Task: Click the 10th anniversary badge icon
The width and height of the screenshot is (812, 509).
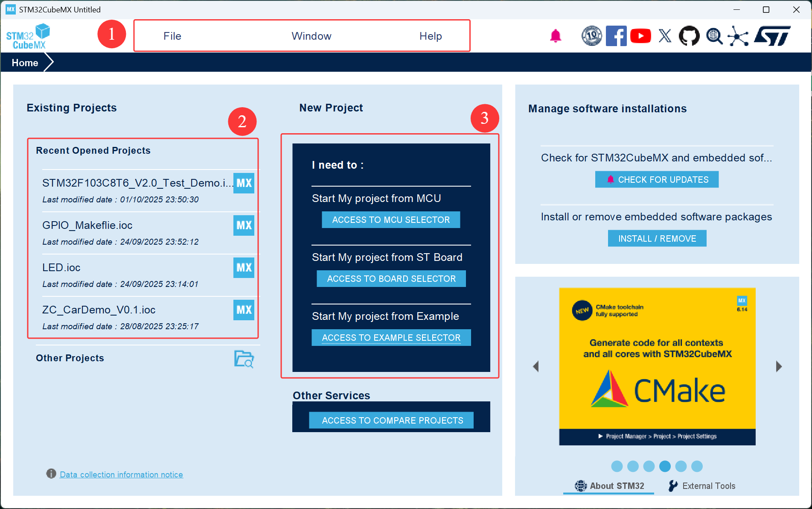Action: coord(591,36)
